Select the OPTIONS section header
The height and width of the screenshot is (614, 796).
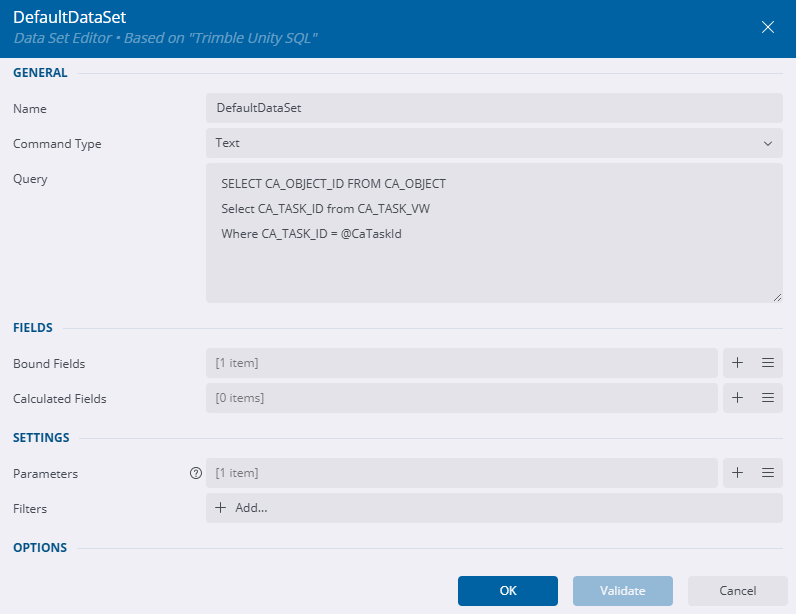pyautogui.click(x=40, y=548)
